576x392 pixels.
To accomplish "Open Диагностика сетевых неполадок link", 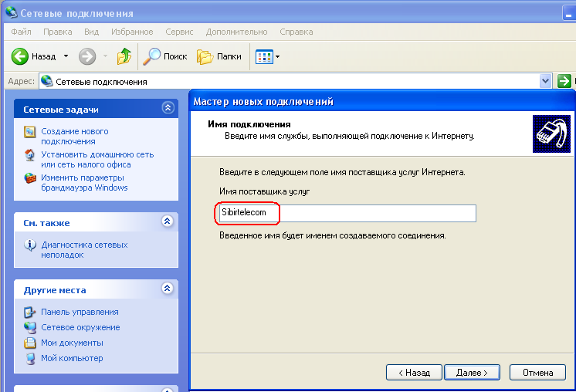I will click(84, 249).
